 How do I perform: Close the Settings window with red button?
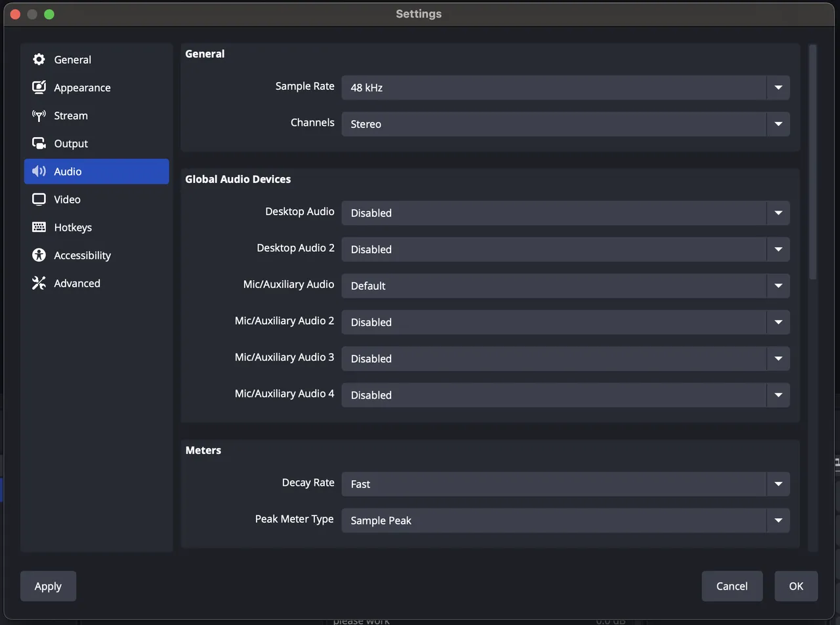pyautogui.click(x=16, y=14)
